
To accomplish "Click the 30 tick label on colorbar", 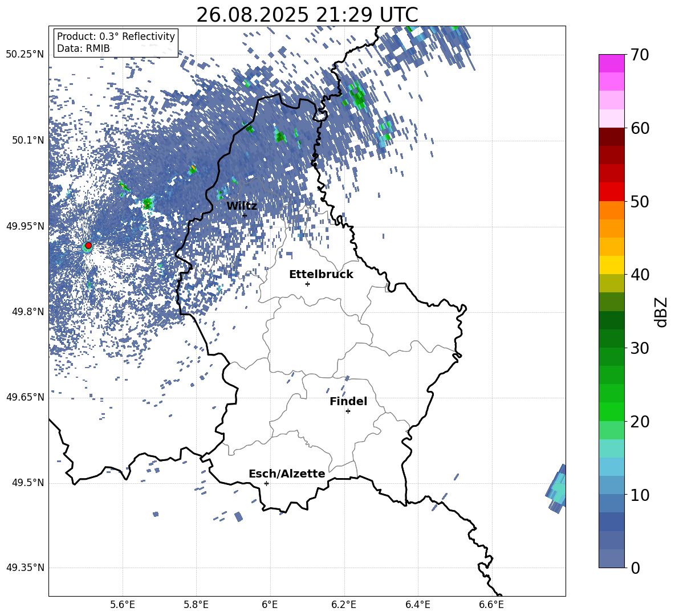I will point(640,348).
